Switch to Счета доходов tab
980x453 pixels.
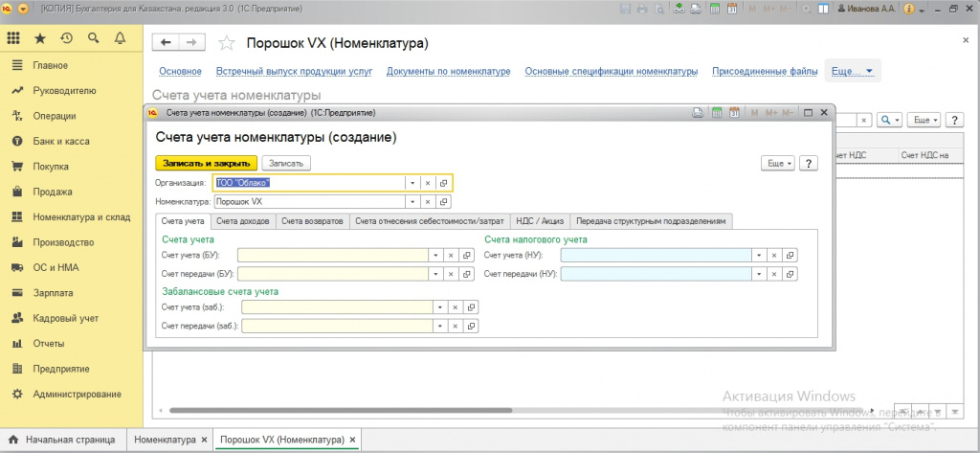coord(242,221)
